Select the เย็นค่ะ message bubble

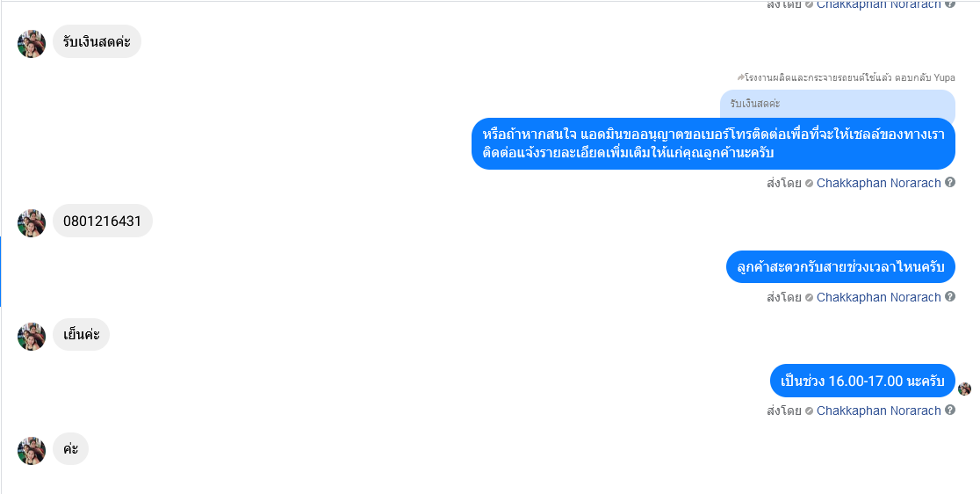[x=82, y=335]
